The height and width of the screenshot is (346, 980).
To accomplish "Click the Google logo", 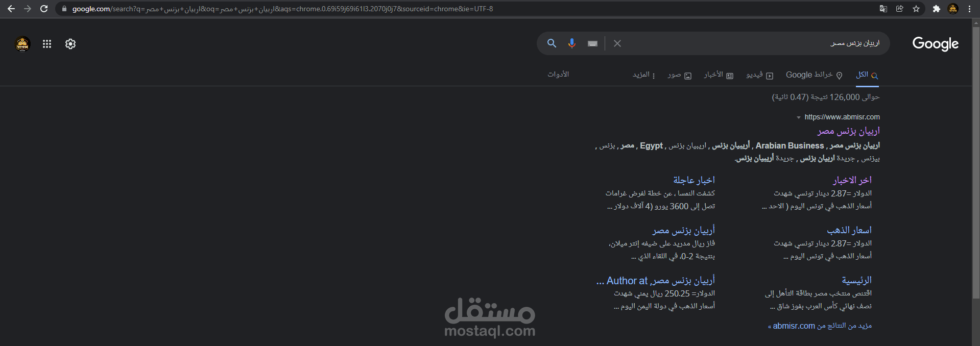I will pyautogui.click(x=936, y=43).
